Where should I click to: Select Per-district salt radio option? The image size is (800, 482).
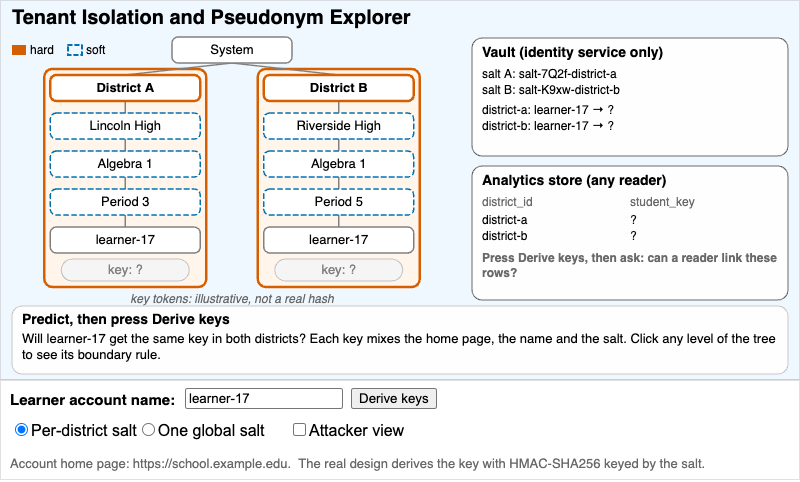(21, 430)
